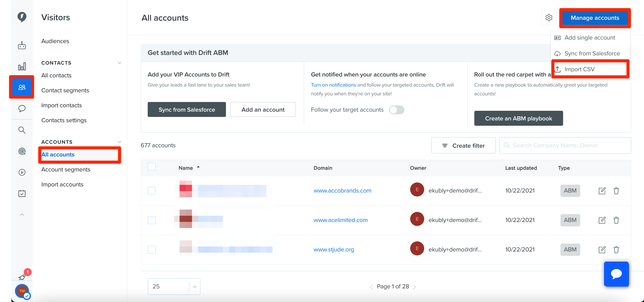The width and height of the screenshot is (644, 302).
Task: Click the Manage accounts button
Action: 595,18
